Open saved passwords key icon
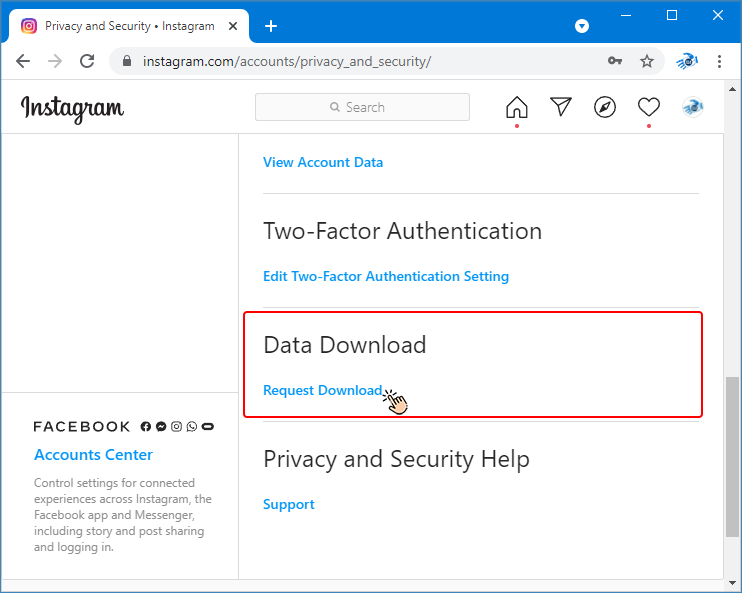The height and width of the screenshot is (593, 742). click(615, 61)
